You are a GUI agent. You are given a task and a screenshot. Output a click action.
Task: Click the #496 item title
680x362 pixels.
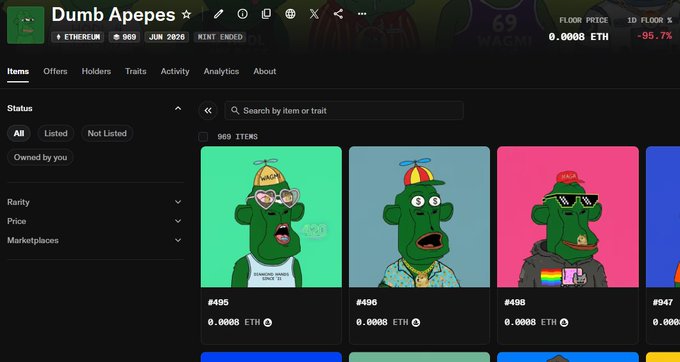[366, 303]
